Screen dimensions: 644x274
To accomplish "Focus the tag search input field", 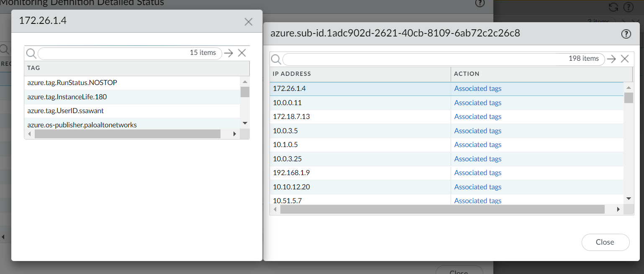I will (x=113, y=53).
